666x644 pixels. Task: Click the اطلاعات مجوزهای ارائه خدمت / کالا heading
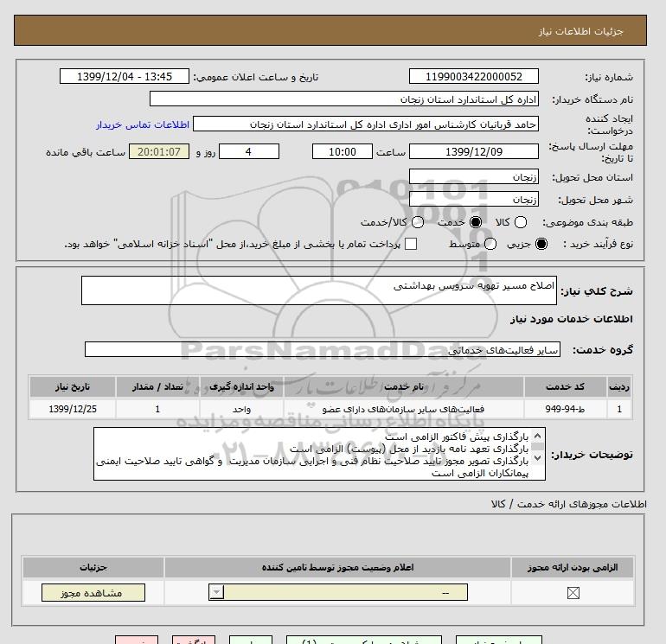(569, 504)
